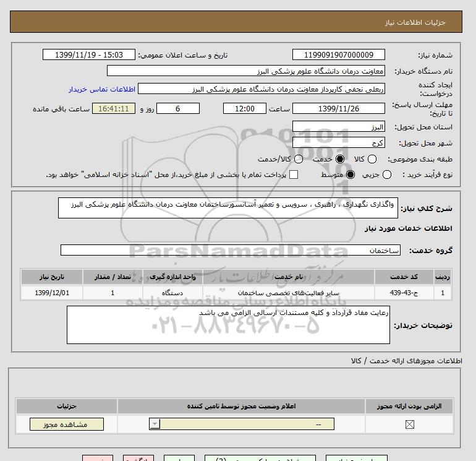Click the general description text box
Screen dimensions: 476x461
click(228, 208)
